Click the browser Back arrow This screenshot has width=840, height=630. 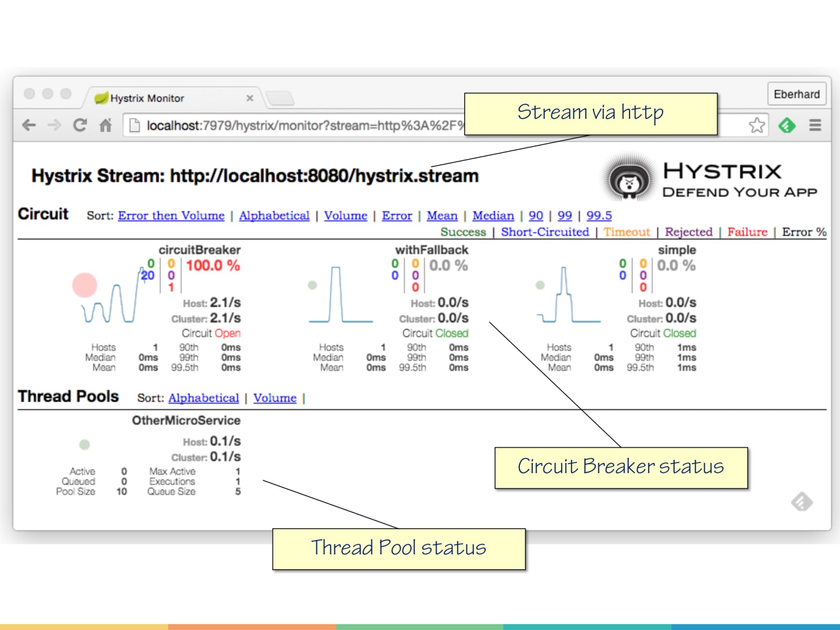tap(29, 125)
